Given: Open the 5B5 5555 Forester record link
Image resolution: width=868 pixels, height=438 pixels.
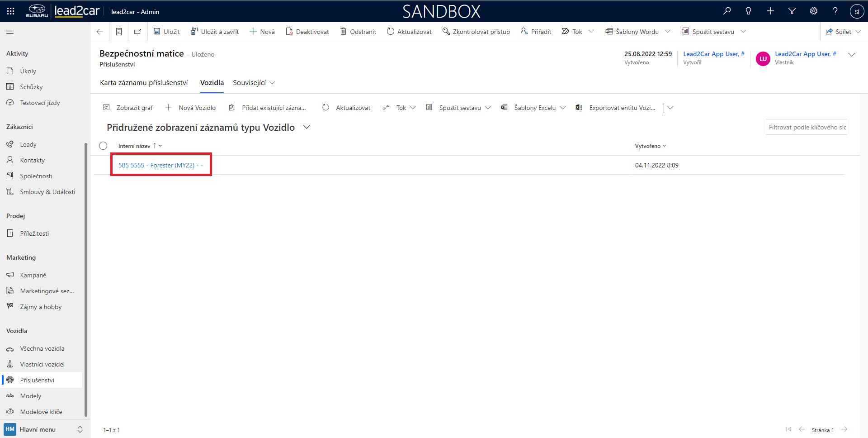Looking at the screenshot, I should point(160,165).
